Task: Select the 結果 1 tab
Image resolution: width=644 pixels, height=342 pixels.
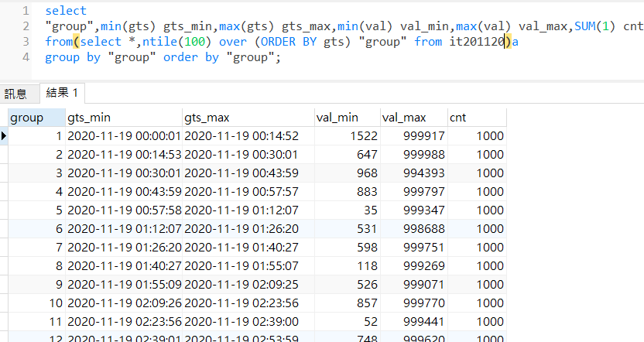Action: [62, 93]
